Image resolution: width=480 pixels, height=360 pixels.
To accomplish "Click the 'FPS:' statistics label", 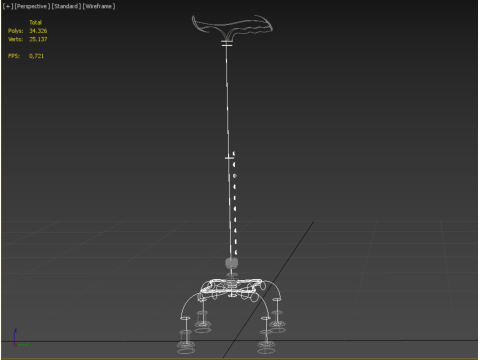I will (x=14, y=56).
